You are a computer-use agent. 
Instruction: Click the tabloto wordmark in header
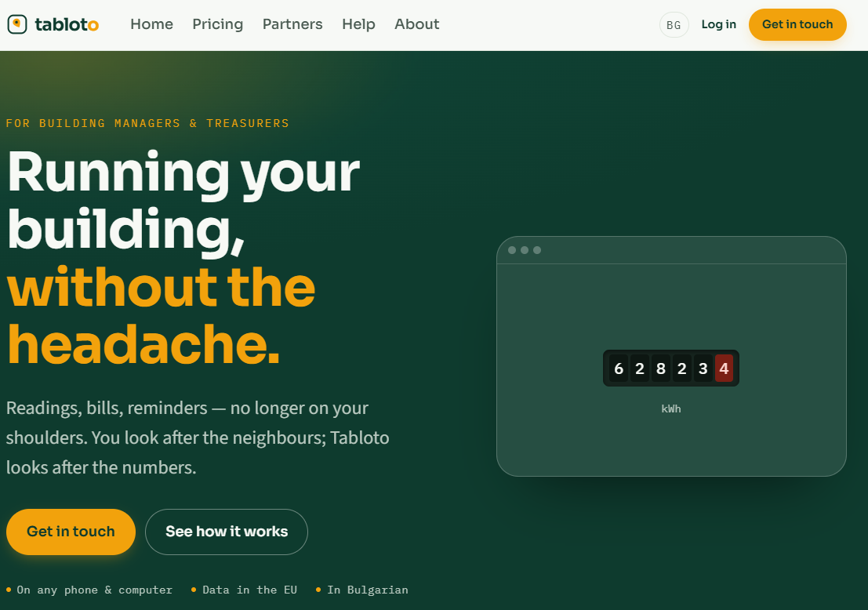click(67, 24)
